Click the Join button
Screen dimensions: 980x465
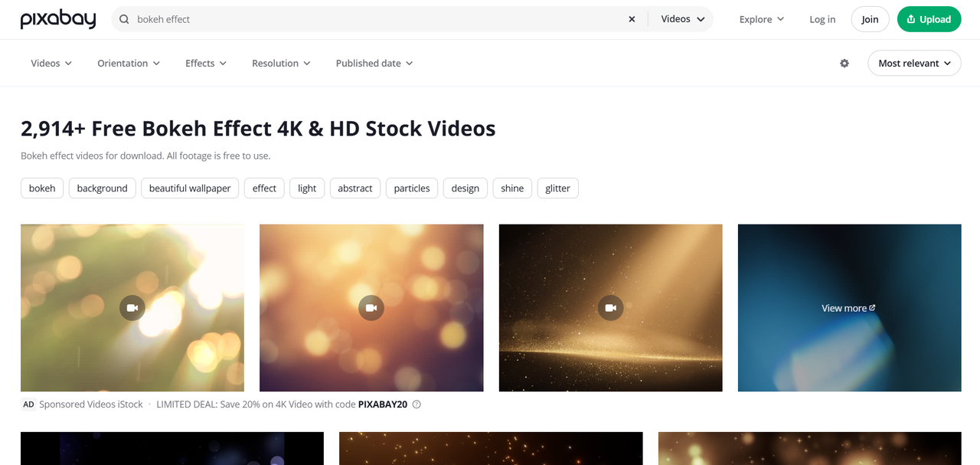pyautogui.click(x=870, y=19)
